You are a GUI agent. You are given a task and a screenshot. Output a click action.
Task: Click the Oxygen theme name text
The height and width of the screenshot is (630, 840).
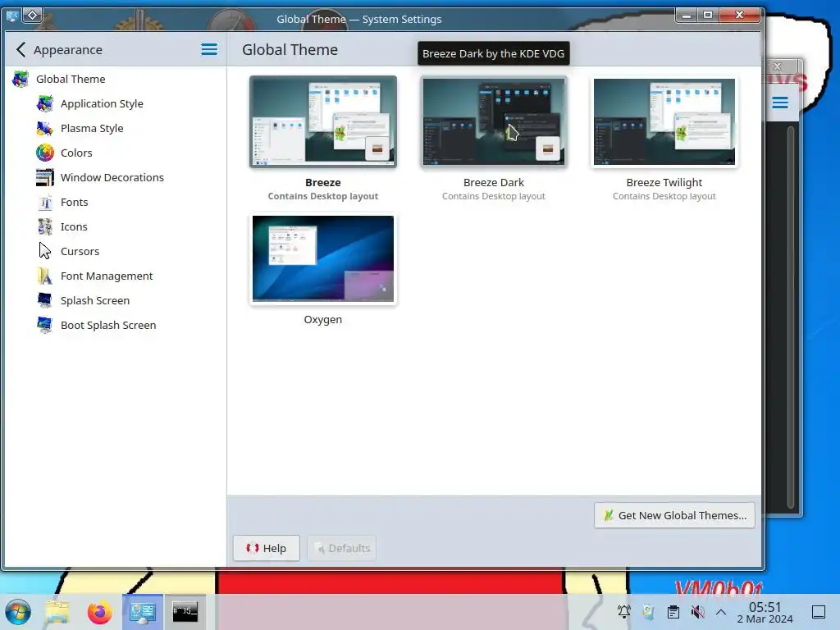(x=323, y=320)
